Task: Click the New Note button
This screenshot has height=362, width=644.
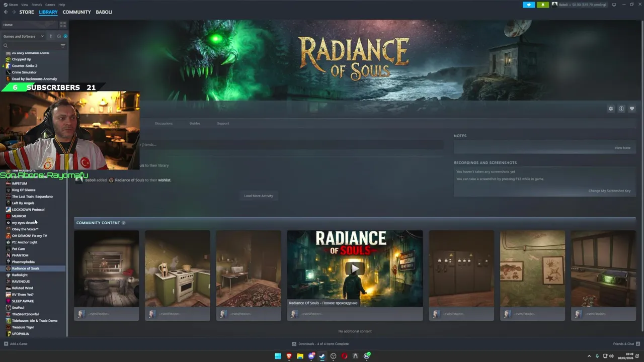Action: pyautogui.click(x=622, y=148)
